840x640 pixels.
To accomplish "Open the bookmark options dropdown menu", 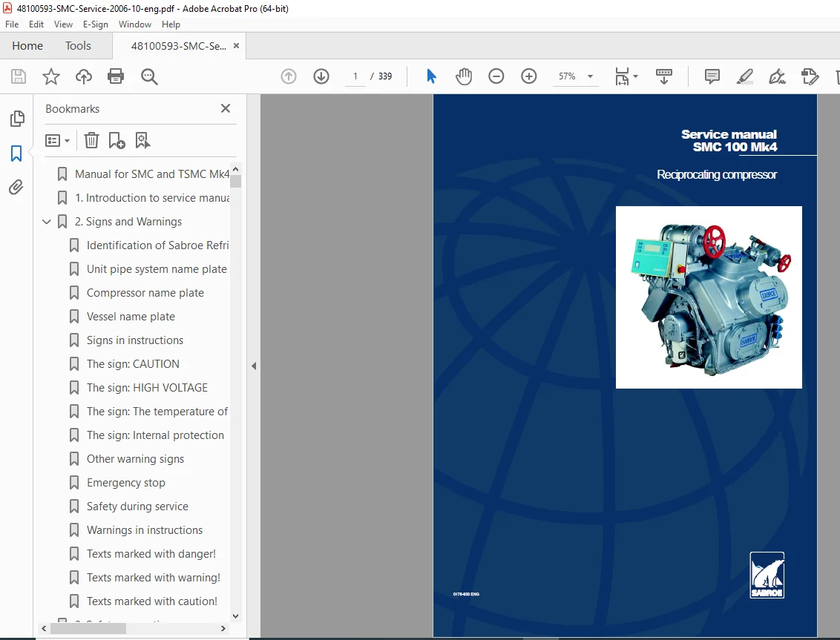I will (x=57, y=140).
